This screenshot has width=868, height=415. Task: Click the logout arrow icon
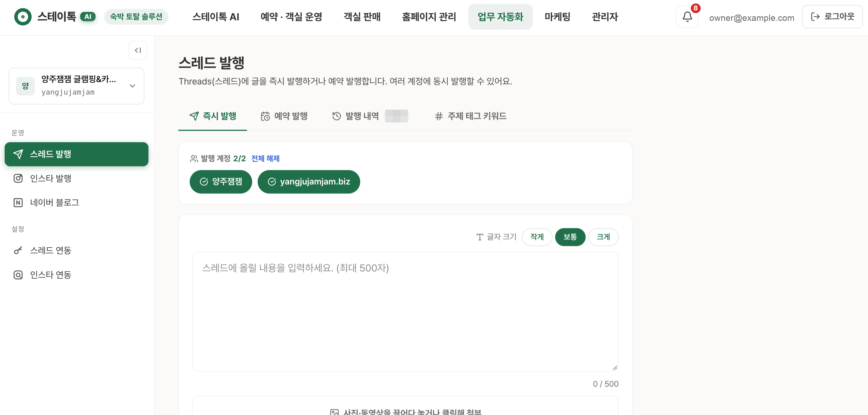815,17
